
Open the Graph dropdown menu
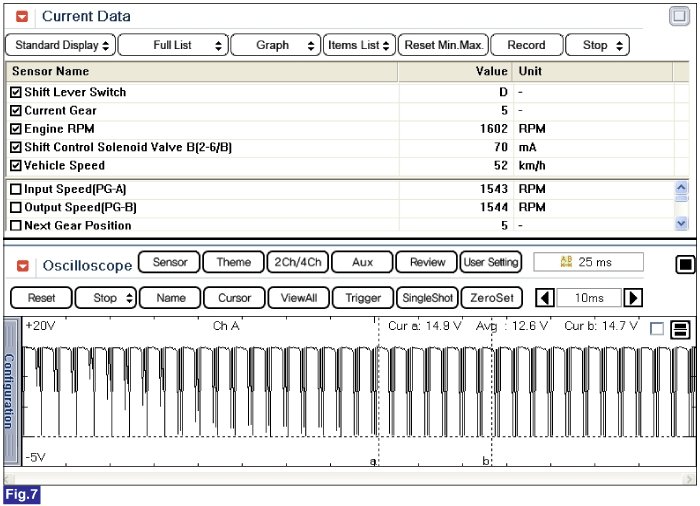click(x=276, y=45)
